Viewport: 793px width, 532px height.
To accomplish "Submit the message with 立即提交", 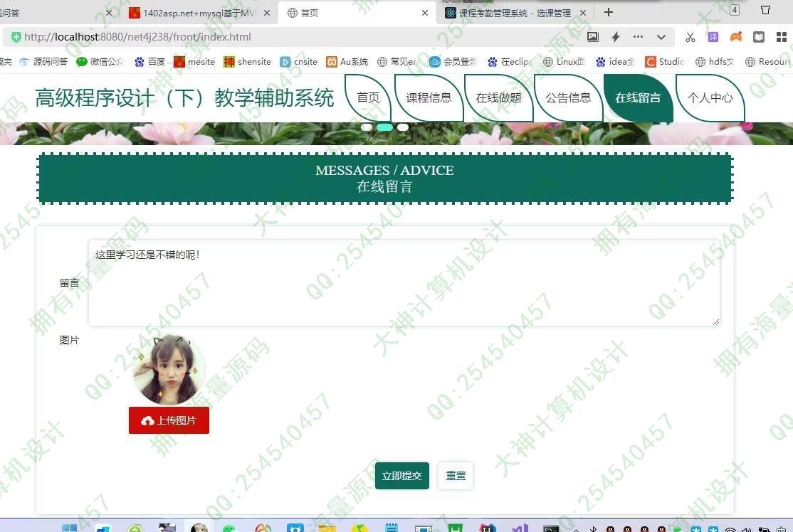I will pyautogui.click(x=402, y=476).
